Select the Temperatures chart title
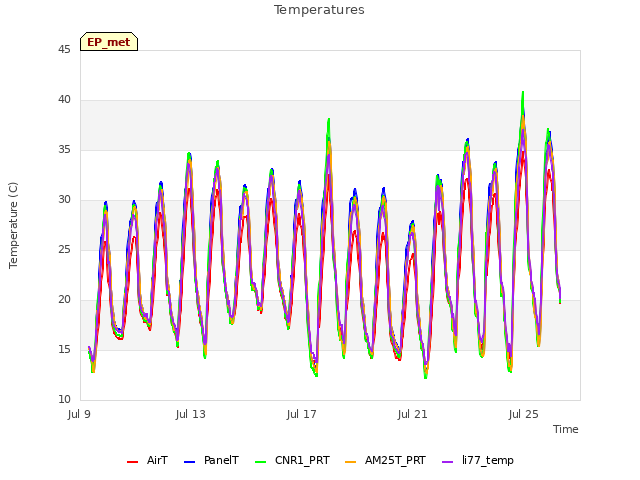Image resolution: width=640 pixels, height=480 pixels. (319, 10)
